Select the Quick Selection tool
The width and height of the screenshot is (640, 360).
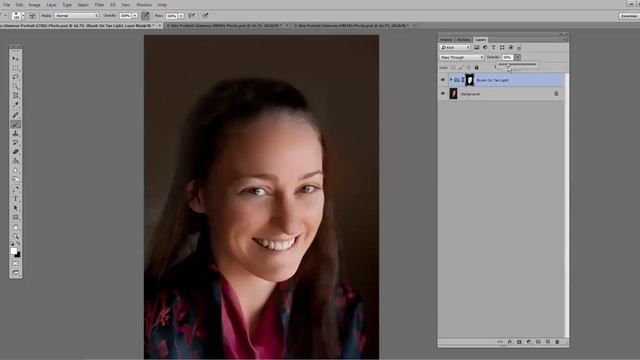[x=16, y=87]
